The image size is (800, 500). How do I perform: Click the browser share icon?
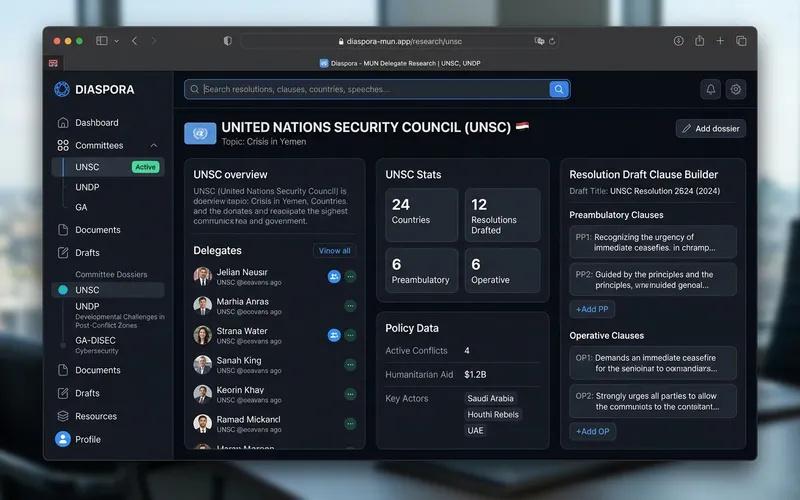pos(699,40)
